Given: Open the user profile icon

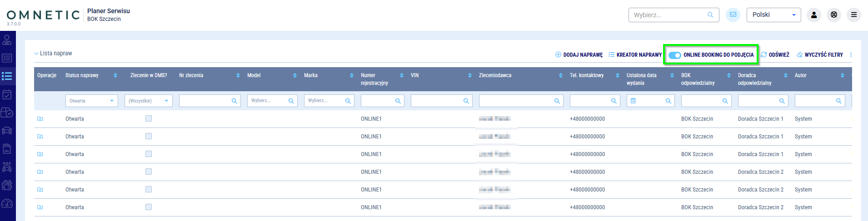Looking at the screenshot, I should coord(813,15).
